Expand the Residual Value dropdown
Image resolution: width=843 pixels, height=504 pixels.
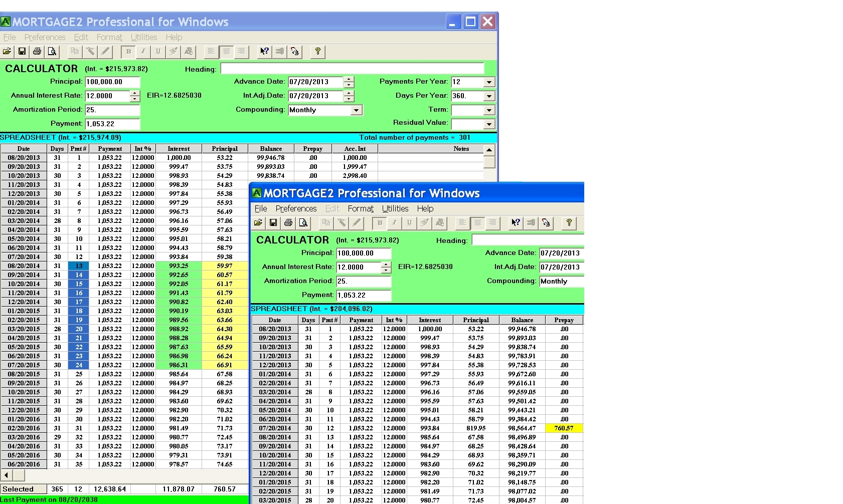pos(489,124)
